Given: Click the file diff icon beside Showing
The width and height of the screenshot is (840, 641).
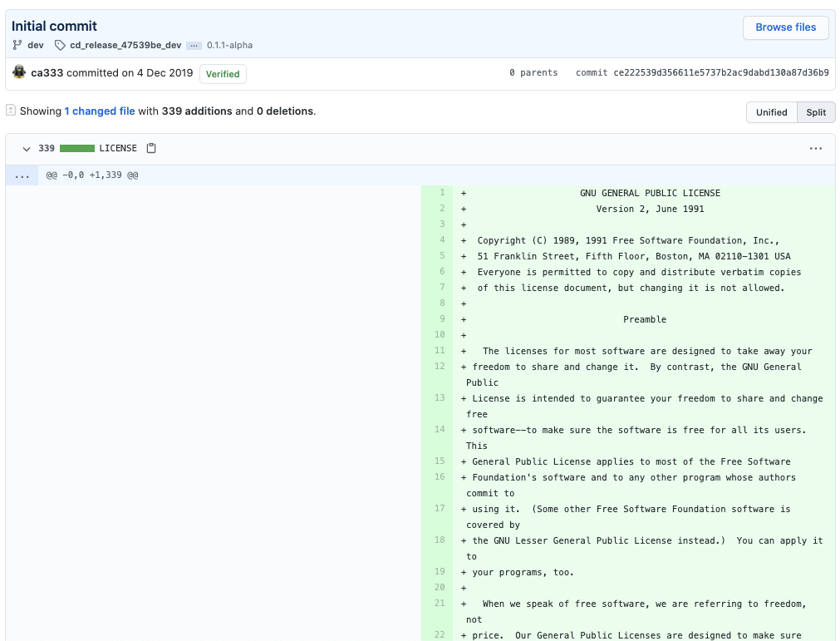Looking at the screenshot, I should 11,110.
